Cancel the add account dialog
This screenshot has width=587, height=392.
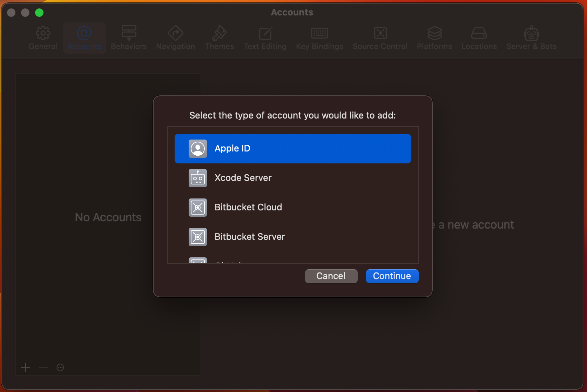click(331, 276)
